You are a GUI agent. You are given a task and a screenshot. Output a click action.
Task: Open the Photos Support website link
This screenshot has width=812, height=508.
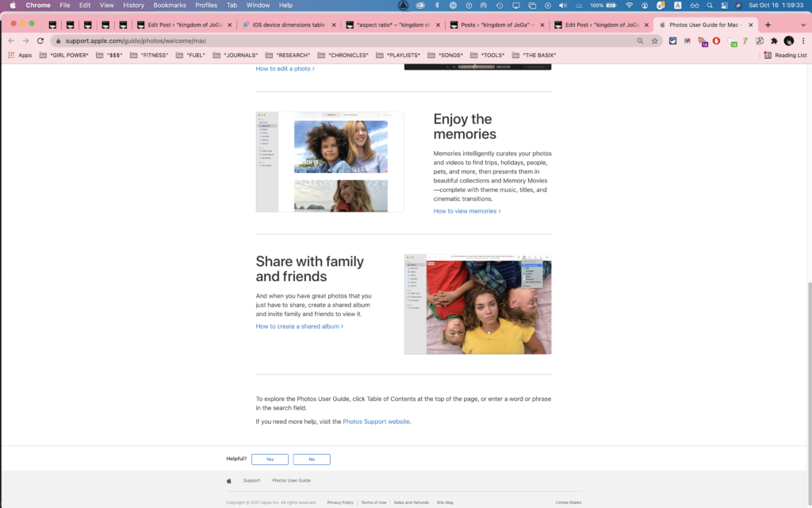pos(376,421)
